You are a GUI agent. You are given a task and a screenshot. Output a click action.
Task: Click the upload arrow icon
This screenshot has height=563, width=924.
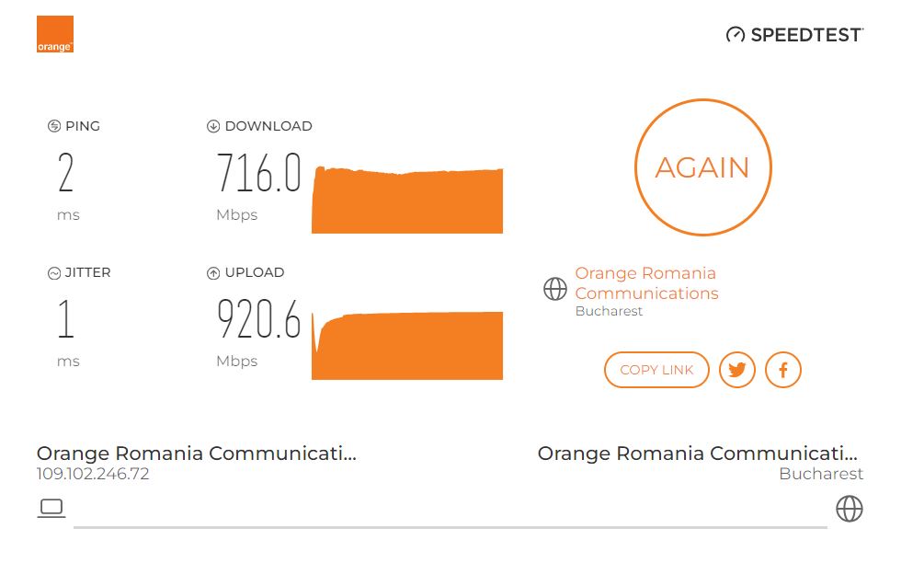[213, 272]
